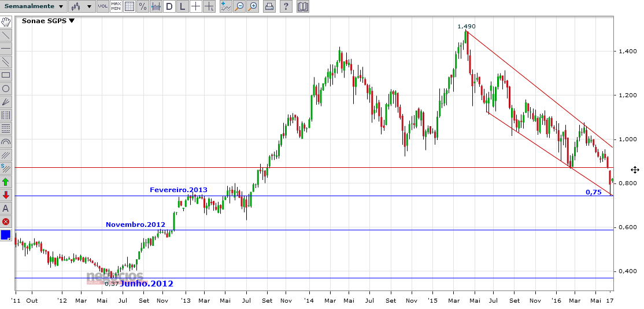Enable the crosshair cursor
This screenshot has height=309, width=644.
click(x=195, y=6)
